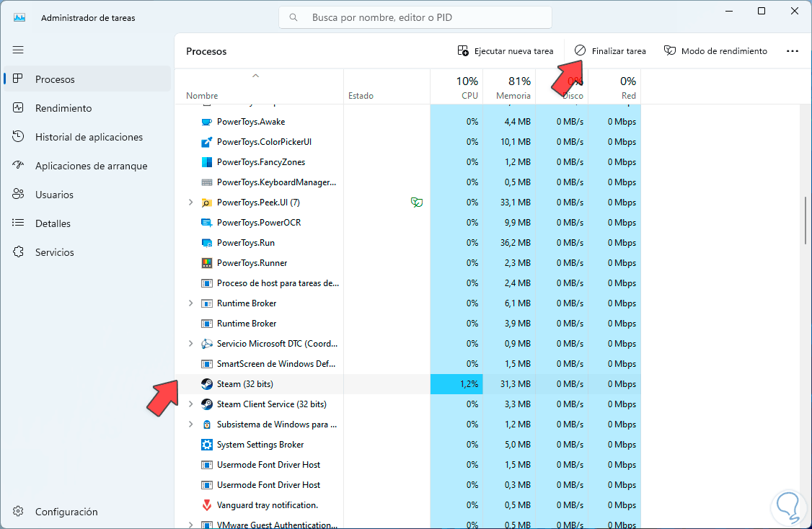Viewport: 812px width, 529px height.
Task: Sort by the CPU column header
Action: click(456, 86)
